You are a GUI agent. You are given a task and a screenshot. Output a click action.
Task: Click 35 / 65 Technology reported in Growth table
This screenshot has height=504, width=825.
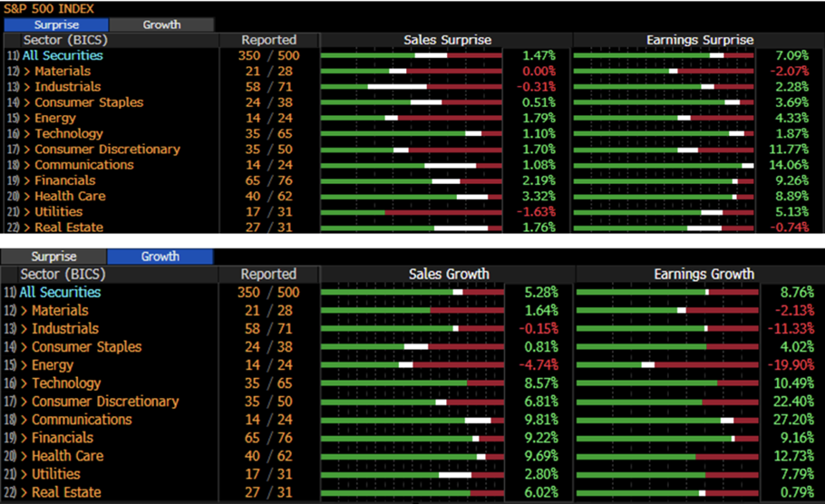tap(268, 383)
